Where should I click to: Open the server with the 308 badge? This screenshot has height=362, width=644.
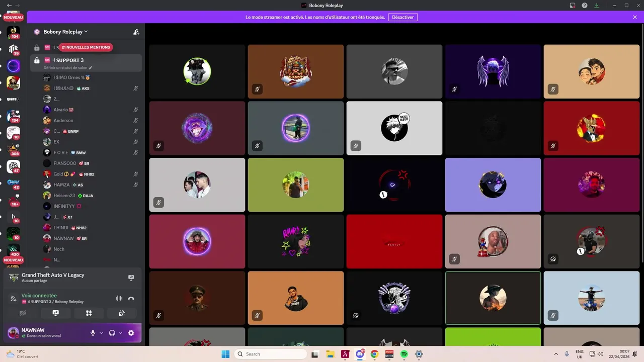(x=14, y=149)
